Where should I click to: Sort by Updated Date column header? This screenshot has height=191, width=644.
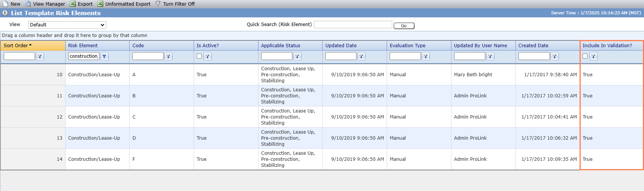pyautogui.click(x=341, y=45)
